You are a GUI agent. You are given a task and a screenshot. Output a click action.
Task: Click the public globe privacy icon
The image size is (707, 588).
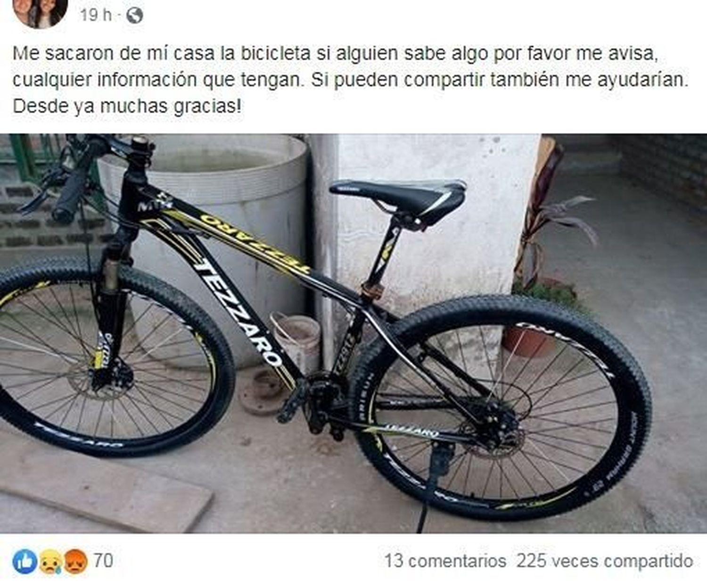(134, 16)
